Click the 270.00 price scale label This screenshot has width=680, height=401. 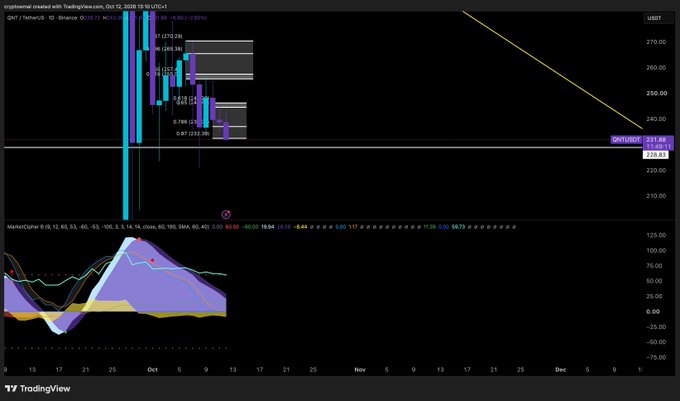click(x=656, y=42)
